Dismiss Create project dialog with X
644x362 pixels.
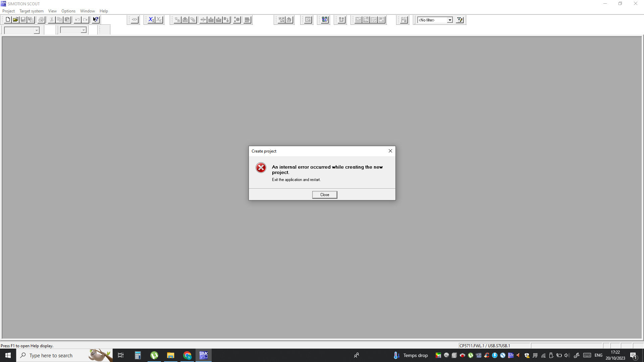pyautogui.click(x=390, y=151)
